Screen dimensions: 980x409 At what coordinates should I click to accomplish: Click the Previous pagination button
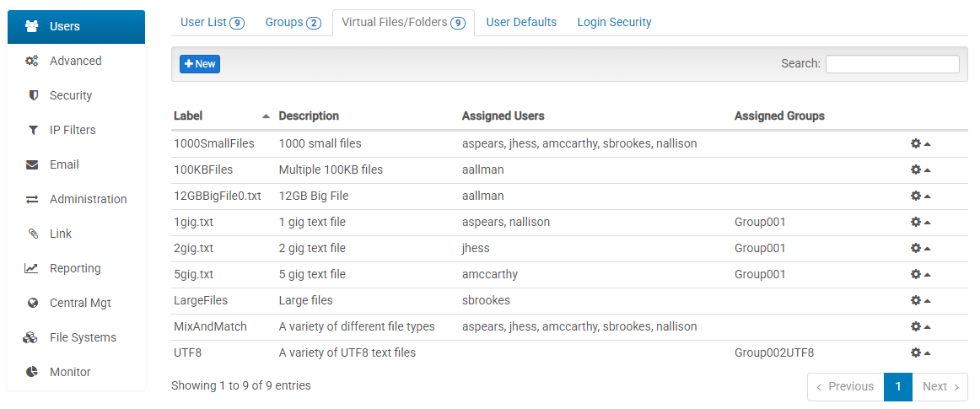pyautogui.click(x=846, y=387)
